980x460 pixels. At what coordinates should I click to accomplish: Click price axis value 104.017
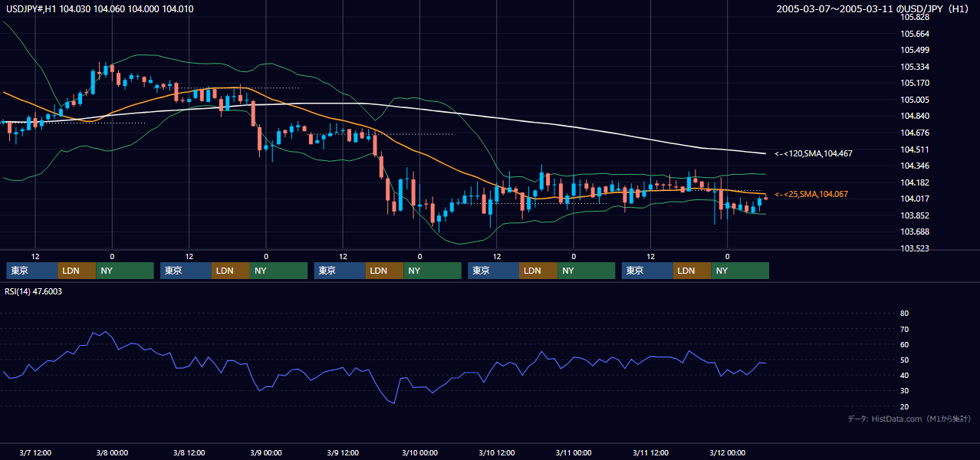point(916,199)
